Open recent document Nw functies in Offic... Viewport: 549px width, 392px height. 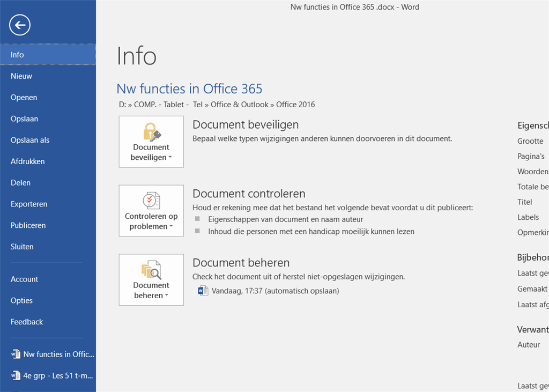pyautogui.click(x=48, y=354)
